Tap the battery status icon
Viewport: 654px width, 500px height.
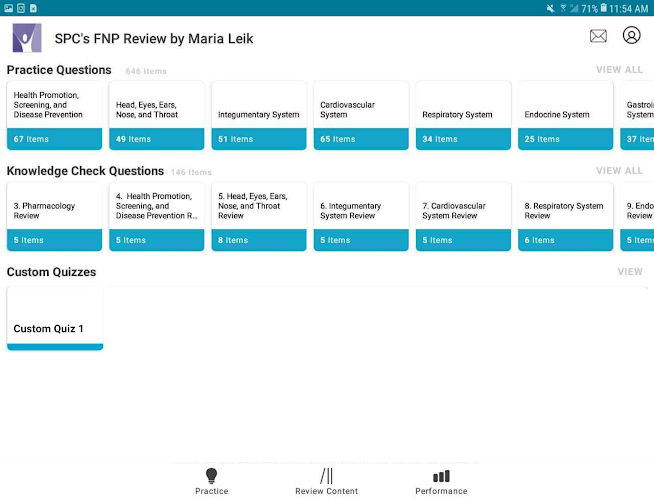tap(604, 8)
